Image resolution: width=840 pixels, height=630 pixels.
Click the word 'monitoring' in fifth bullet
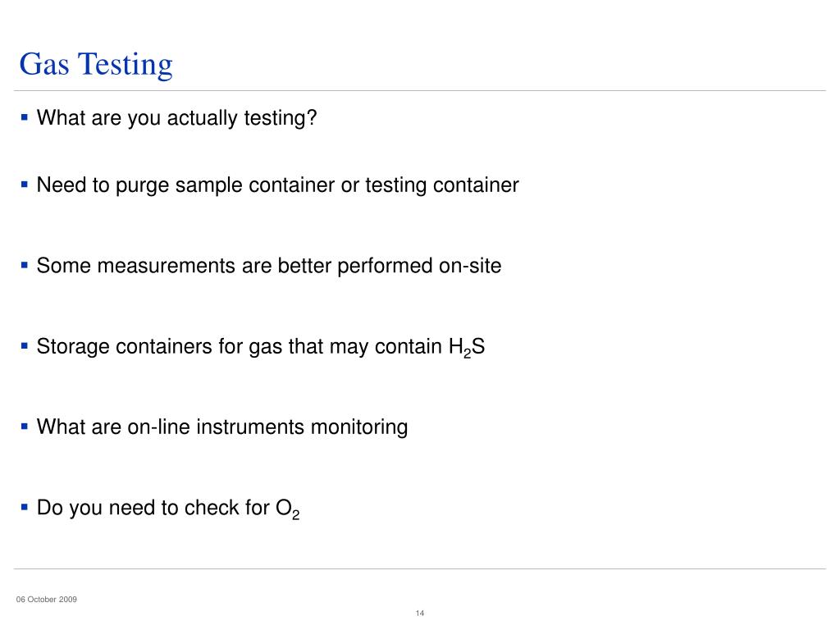tap(359, 428)
